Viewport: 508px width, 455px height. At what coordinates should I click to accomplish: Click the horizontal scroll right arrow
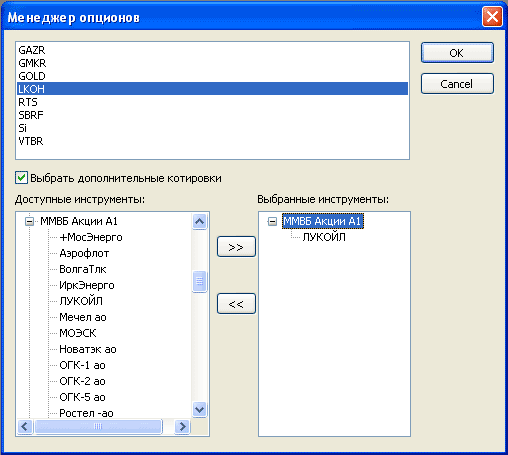click(182, 426)
